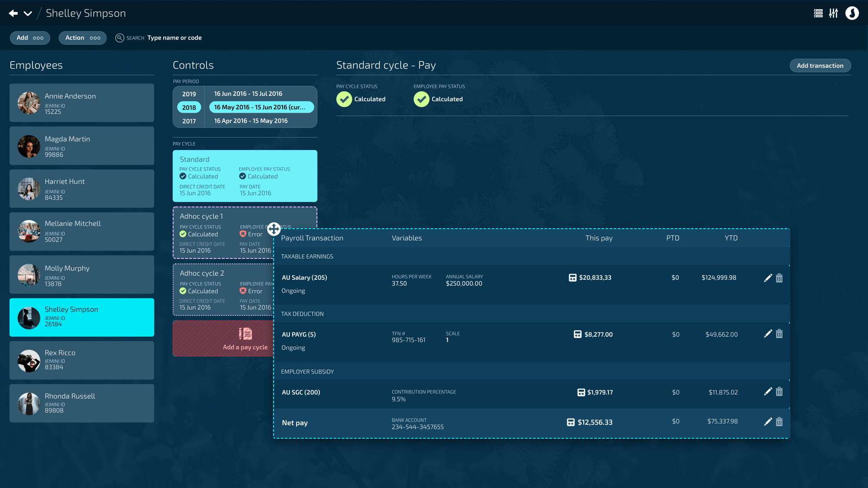Click the Add transaction button
Screen dimensions: 868x488
coord(820,66)
